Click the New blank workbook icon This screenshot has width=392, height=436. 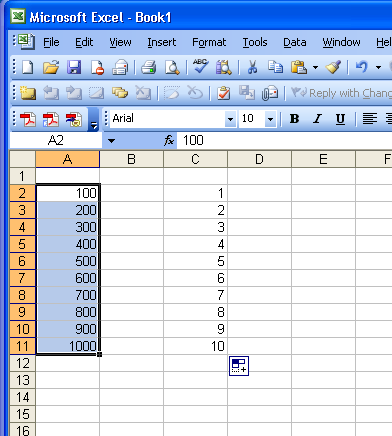pos(27,68)
